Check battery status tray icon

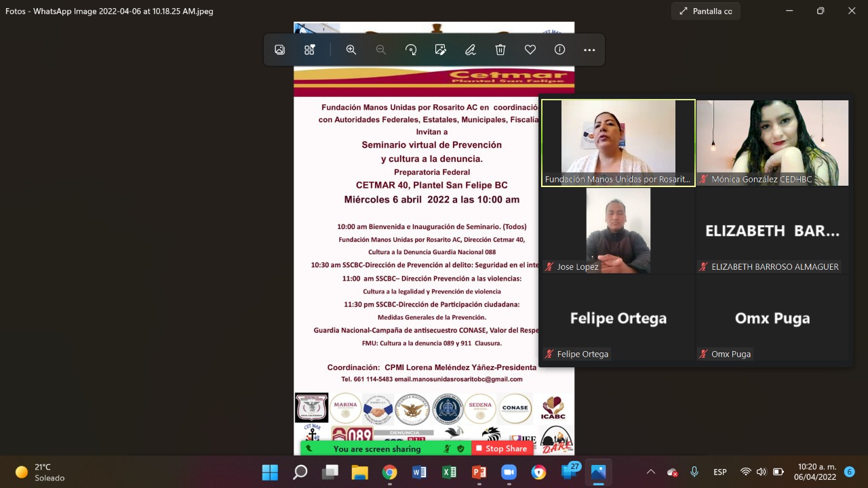coord(778,472)
